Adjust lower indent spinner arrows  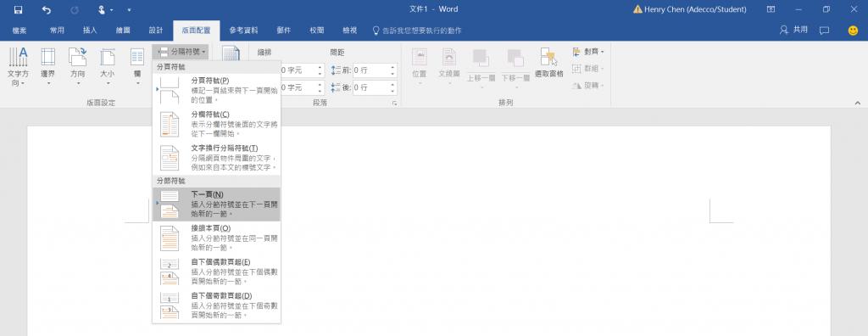pyautogui.click(x=320, y=87)
